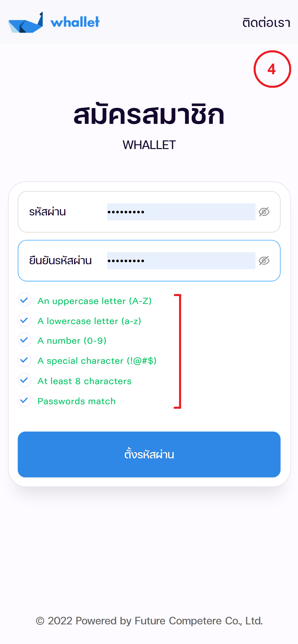Click the "A special character (!@#$)" text
298x644 pixels.
pos(97,361)
